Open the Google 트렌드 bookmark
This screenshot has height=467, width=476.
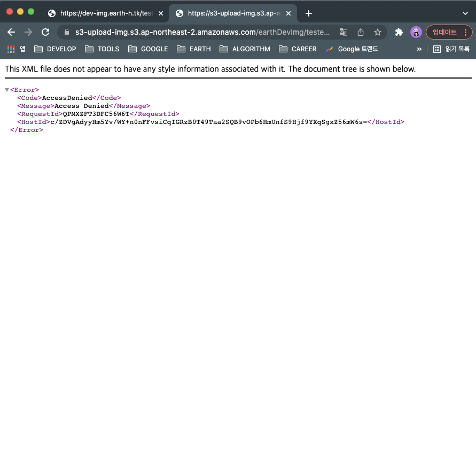[352, 49]
